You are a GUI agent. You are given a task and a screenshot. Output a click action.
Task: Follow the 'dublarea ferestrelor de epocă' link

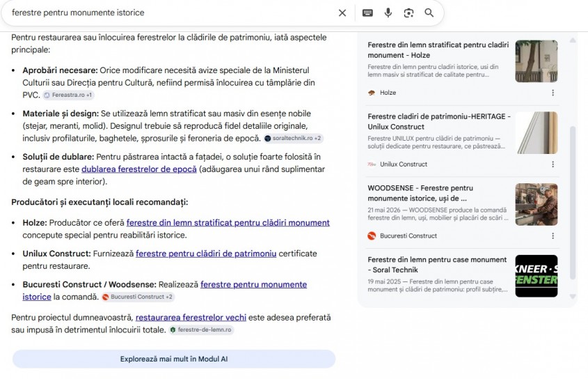pyautogui.click(x=139, y=169)
